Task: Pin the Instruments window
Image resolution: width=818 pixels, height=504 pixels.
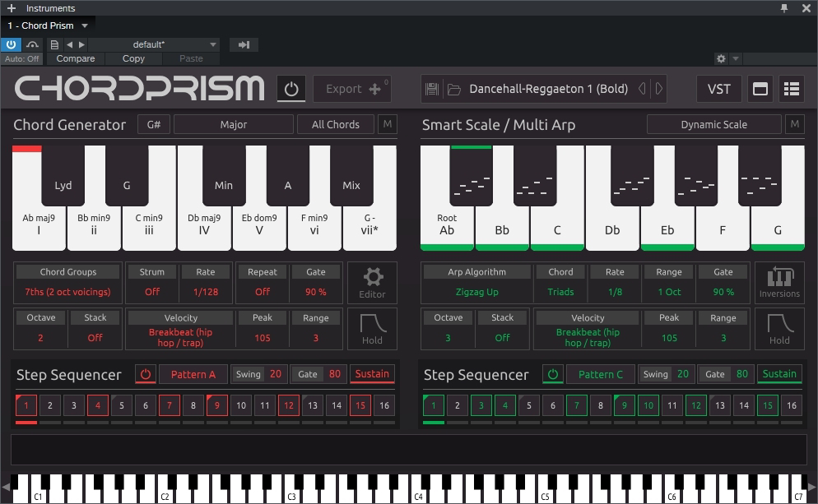Action: coord(784,8)
